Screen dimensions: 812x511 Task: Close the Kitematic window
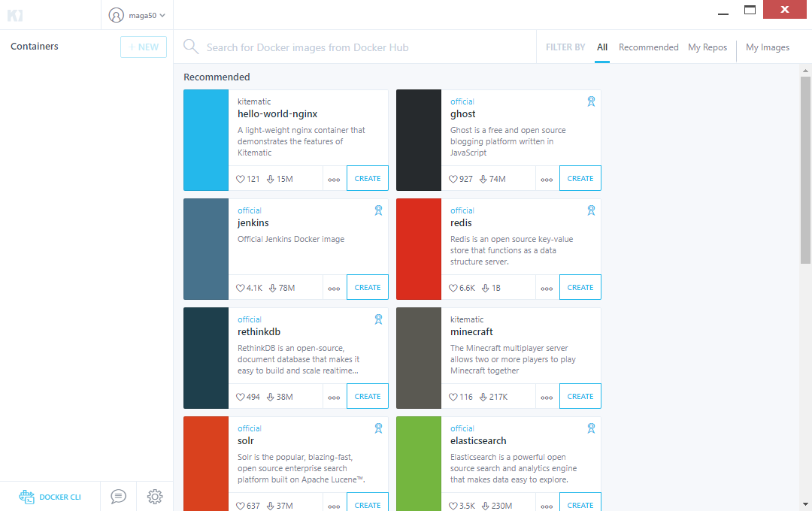click(x=784, y=9)
